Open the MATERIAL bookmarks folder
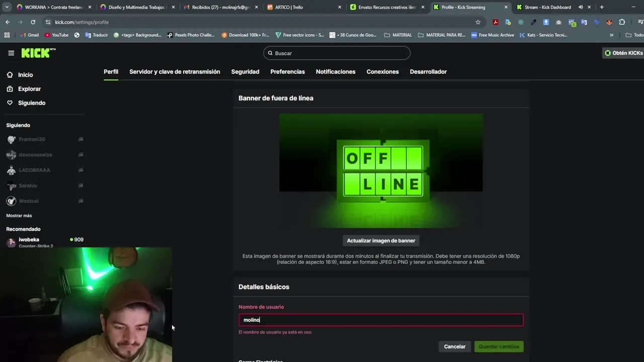 [x=397, y=35]
